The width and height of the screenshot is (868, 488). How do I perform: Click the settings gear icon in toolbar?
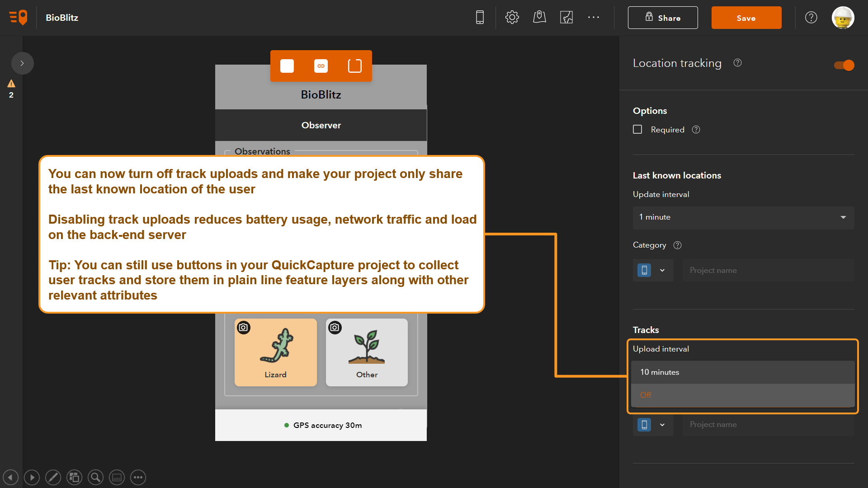click(511, 17)
